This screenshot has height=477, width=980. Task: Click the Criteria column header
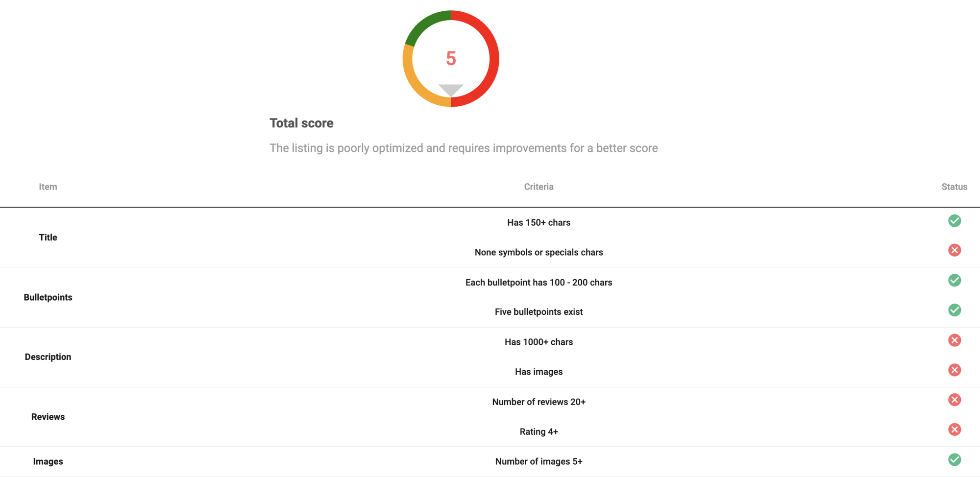(539, 187)
